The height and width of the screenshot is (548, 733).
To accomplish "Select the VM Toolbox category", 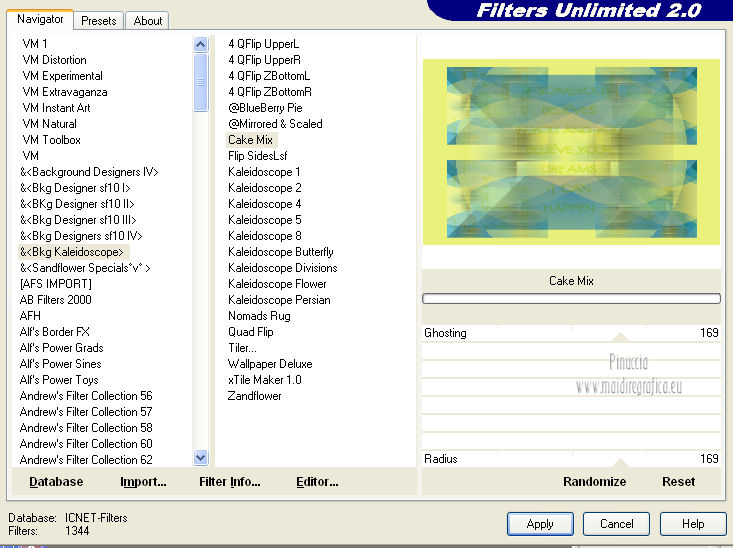I will click(51, 140).
